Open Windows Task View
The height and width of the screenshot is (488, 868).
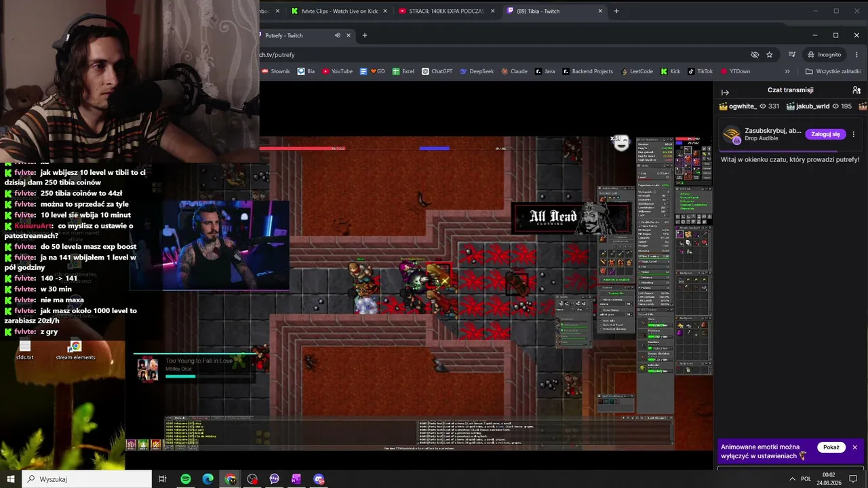coord(163,479)
